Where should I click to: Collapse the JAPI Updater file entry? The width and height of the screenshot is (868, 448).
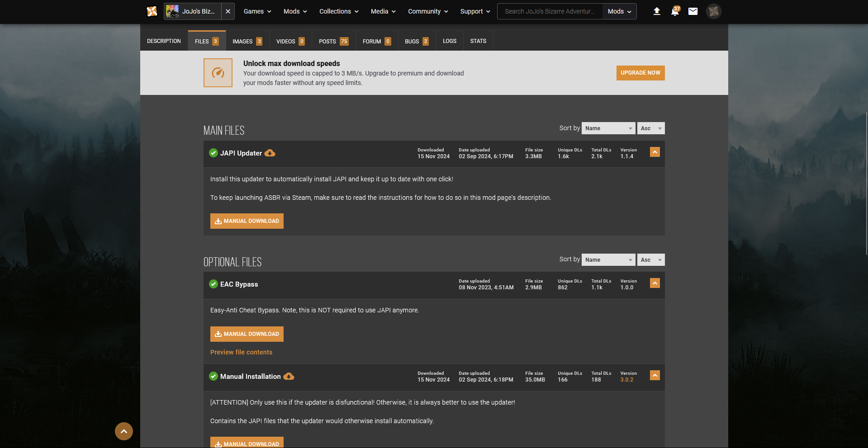point(655,152)
